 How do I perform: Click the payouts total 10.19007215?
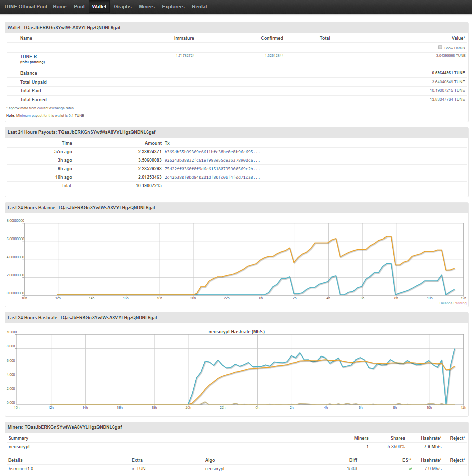(x=149, y=185)
